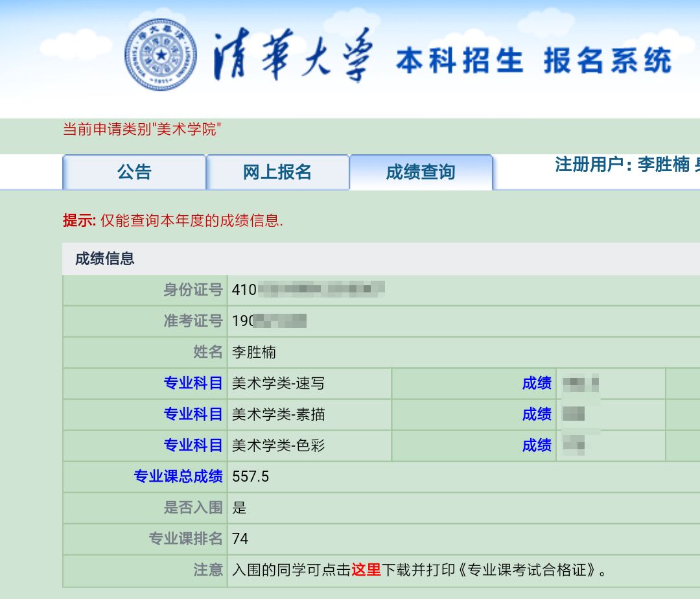Image resolution: width=700 pixels, height=599 pixels.
Task: Click the Tsinghua University seal logo
Action: tap(161, 54)
